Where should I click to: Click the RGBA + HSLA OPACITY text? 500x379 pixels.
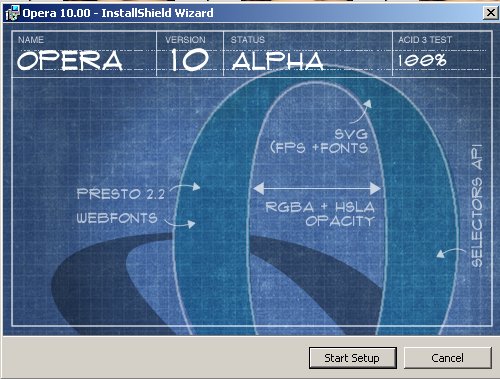pyautogui.click(x=320, y=214)
